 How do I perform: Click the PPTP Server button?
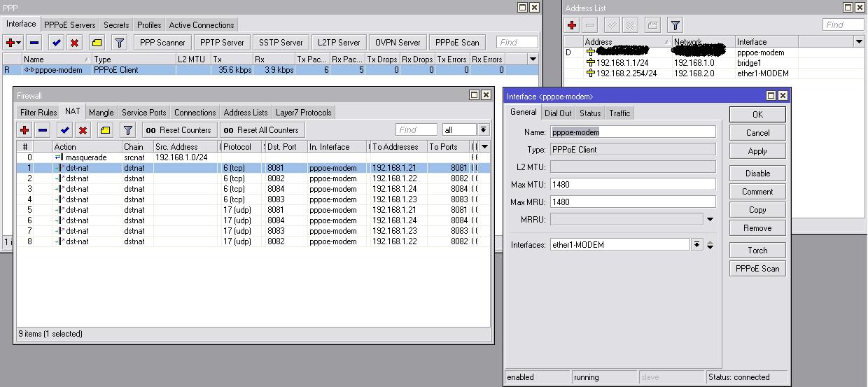point(221,43)
